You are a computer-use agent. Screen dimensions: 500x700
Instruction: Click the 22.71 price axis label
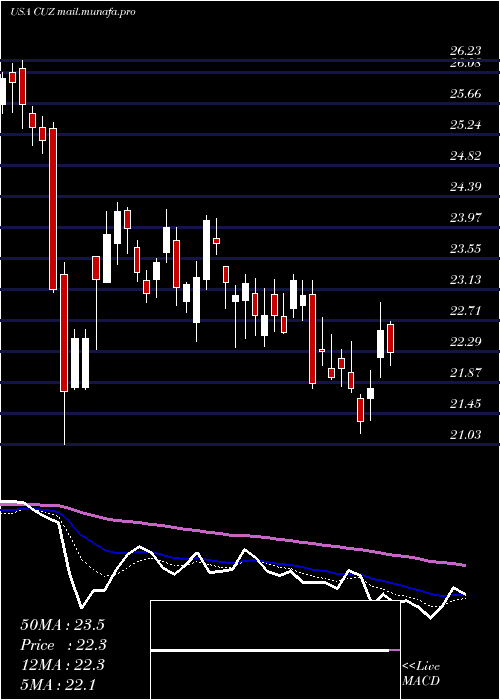tap(465, 311)
